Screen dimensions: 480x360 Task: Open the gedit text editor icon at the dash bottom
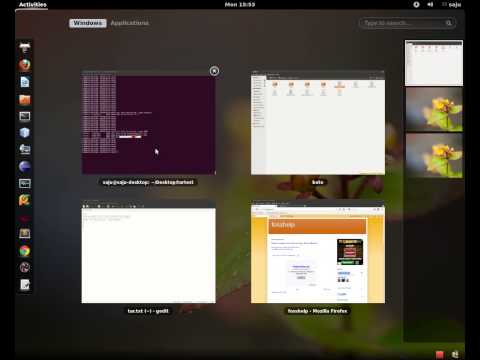pos(25,284)
